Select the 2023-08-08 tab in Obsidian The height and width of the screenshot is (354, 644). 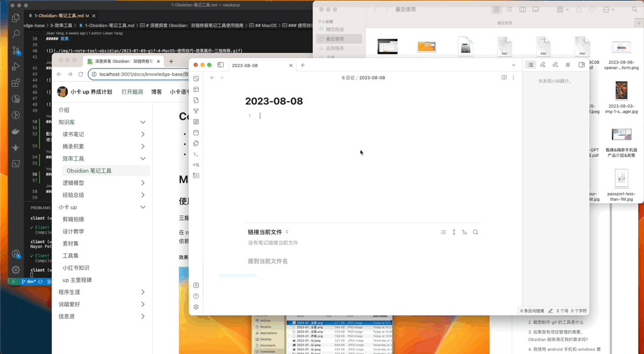point(261,66)
